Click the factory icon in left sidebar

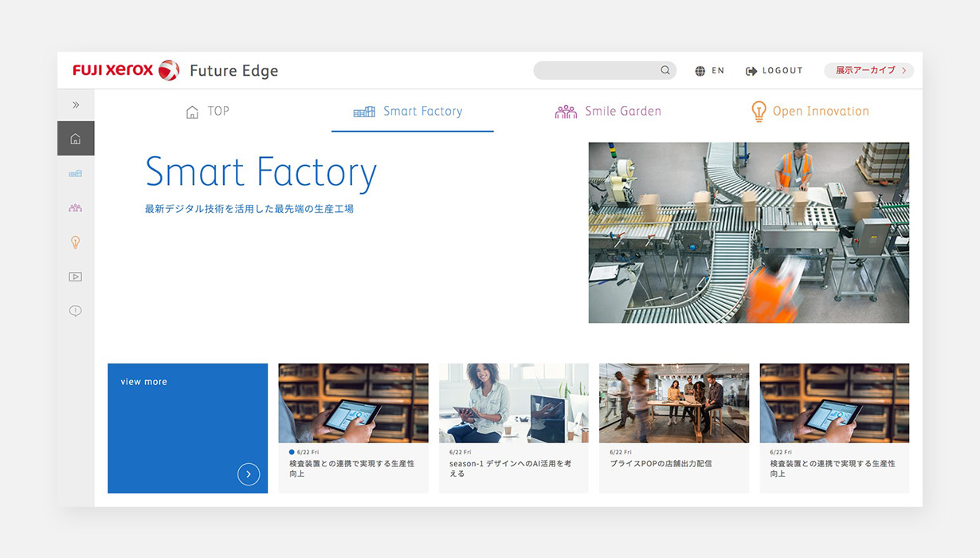click(x=76, y=173)
